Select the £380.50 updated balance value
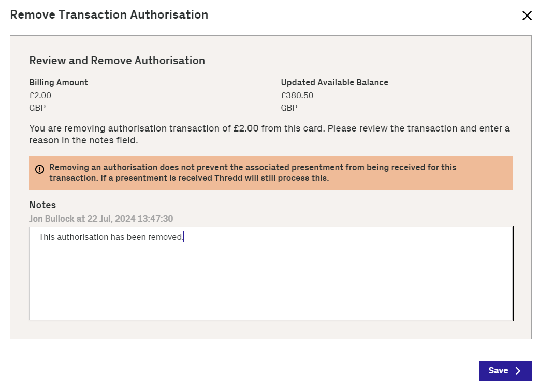The image size is (539, 392). click(297, 95)
